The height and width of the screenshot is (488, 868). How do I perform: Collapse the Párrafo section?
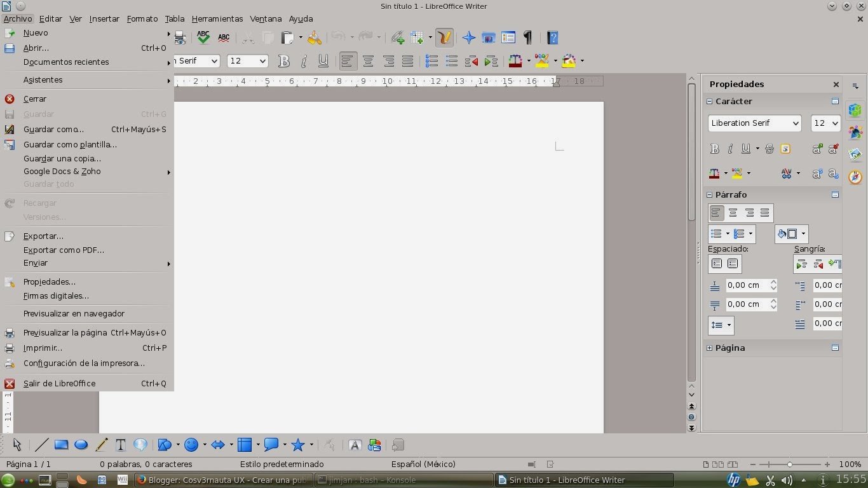(x=710, y=195)
